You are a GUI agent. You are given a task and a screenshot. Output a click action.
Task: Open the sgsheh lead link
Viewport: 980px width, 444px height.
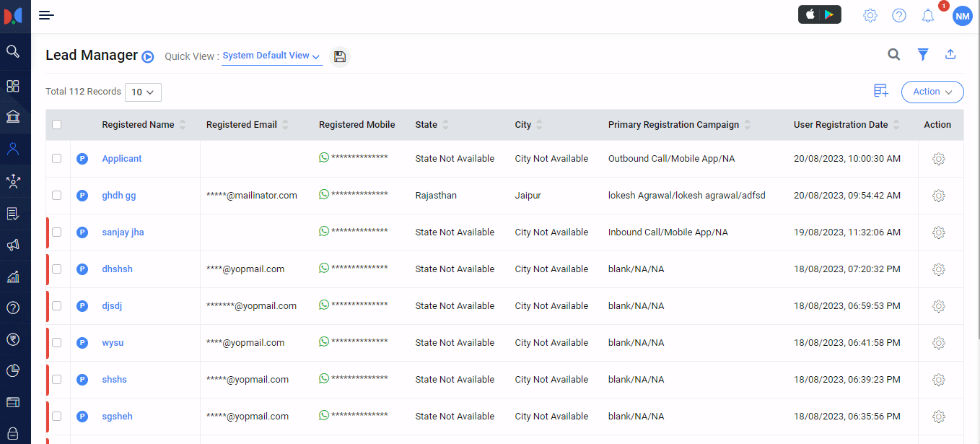coord(117,417)
